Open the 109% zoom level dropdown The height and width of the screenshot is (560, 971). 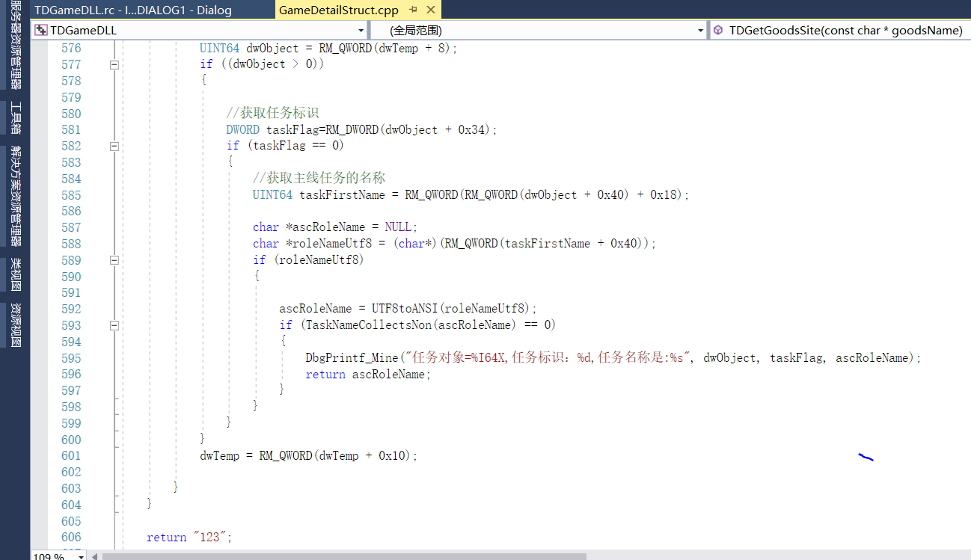[80, 556]
